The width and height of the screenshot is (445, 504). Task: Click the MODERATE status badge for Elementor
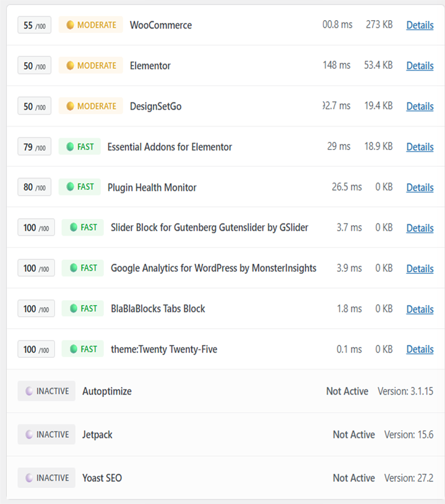91,66
